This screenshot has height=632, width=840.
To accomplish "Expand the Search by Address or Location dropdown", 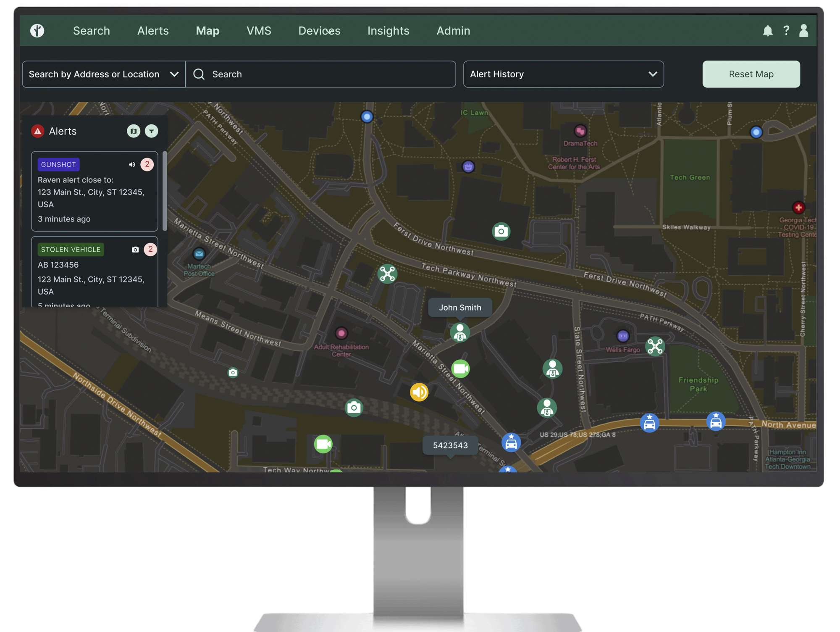I will [x=103, y=74].
